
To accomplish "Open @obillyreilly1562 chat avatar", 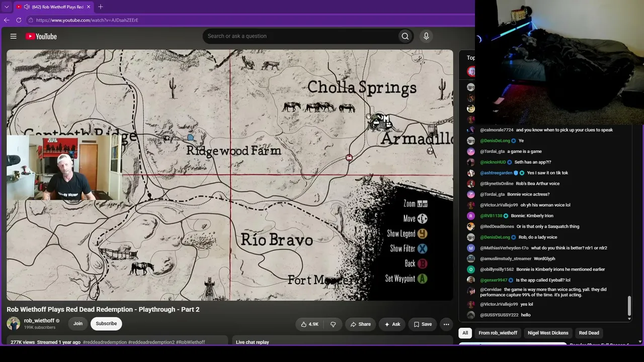I will (x=471, y=269).
